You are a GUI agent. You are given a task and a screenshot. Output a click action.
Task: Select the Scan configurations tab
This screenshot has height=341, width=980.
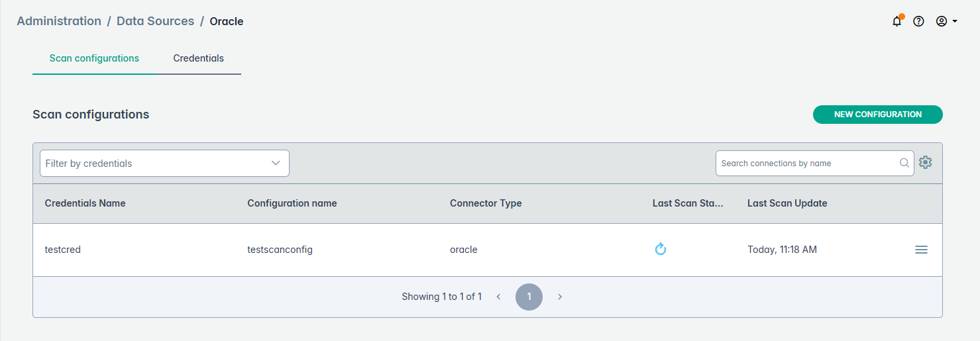point(94,58)
